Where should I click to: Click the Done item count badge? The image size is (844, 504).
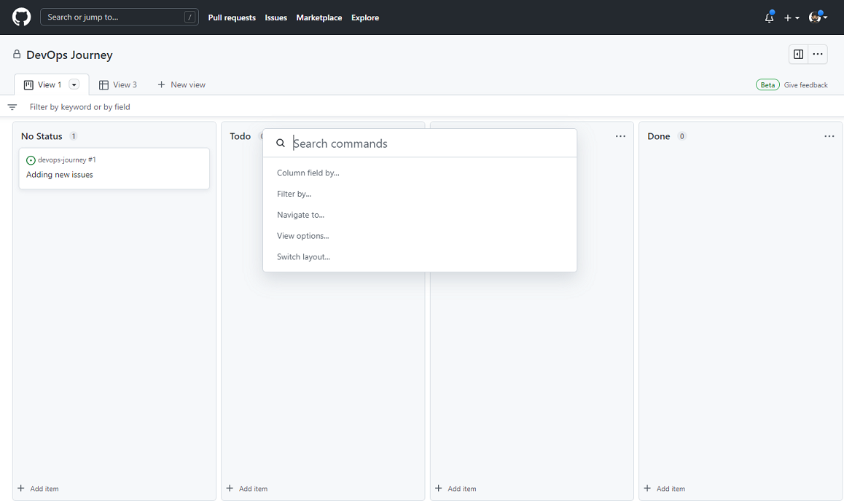(682, 136)
